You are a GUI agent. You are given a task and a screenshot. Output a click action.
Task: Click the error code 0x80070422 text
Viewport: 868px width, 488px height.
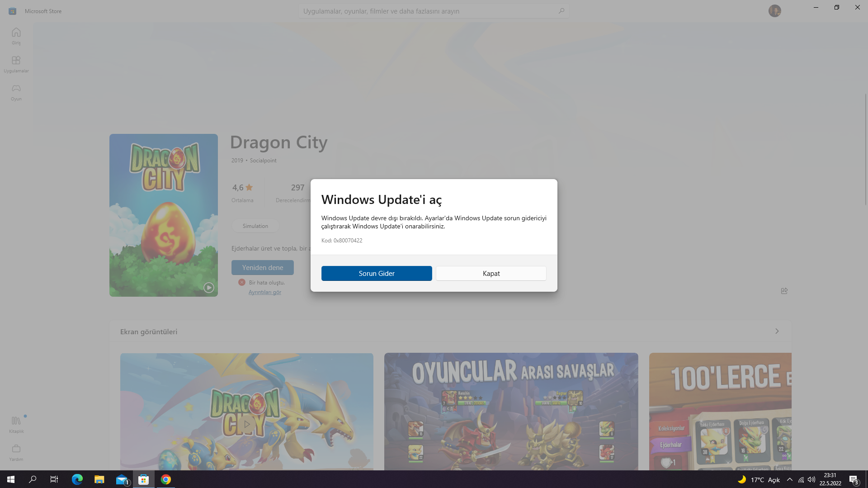point(342,241)
